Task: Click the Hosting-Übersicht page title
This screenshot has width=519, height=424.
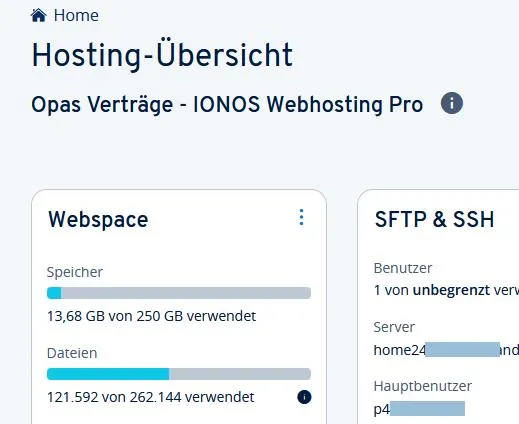Action: (x=162, y=55)
